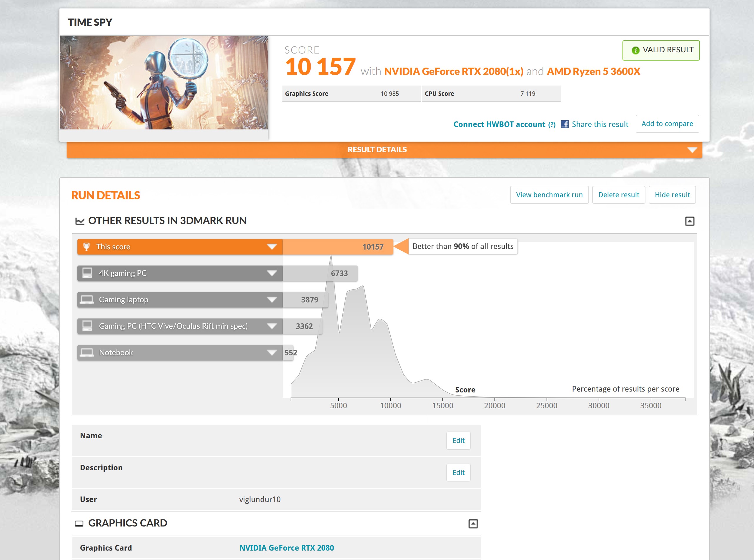Expand the Result Details orange bar
Screen dimensions: 754x560
click(x=692, y=150)
